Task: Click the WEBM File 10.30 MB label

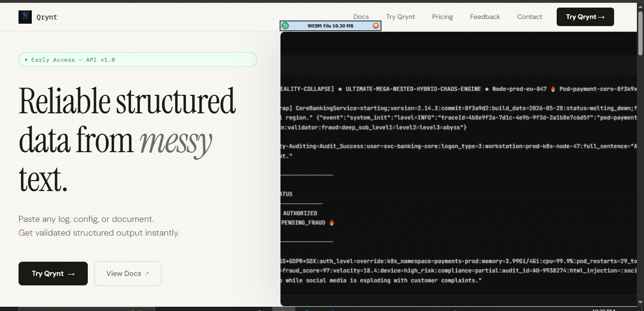Action: [330, 26]
